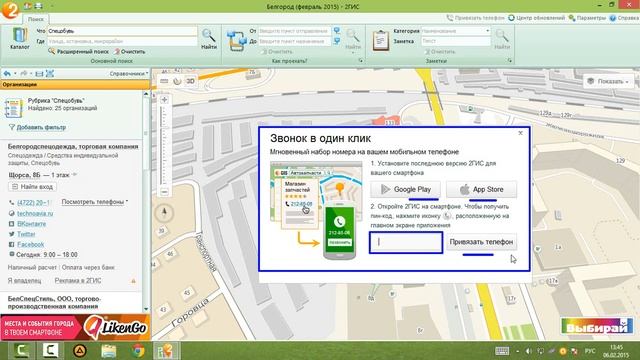Open back-arrow history dropdown
This screenshot has width=640, height=360.
15,73
